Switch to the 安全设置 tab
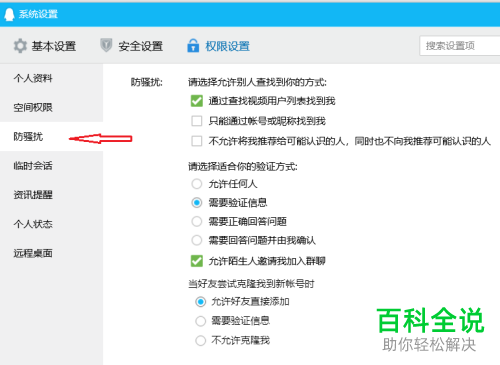This screenshot has width=500, height=365. [131, 46]
